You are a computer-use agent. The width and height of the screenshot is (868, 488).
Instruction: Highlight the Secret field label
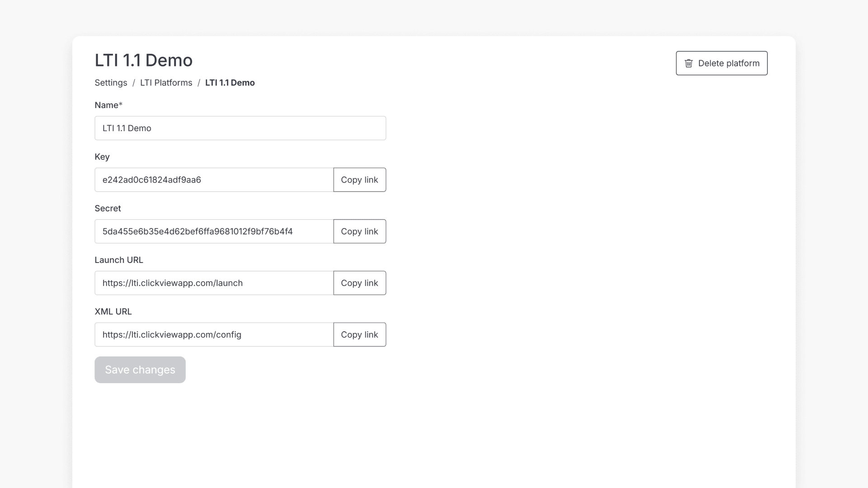coord(108,208)
